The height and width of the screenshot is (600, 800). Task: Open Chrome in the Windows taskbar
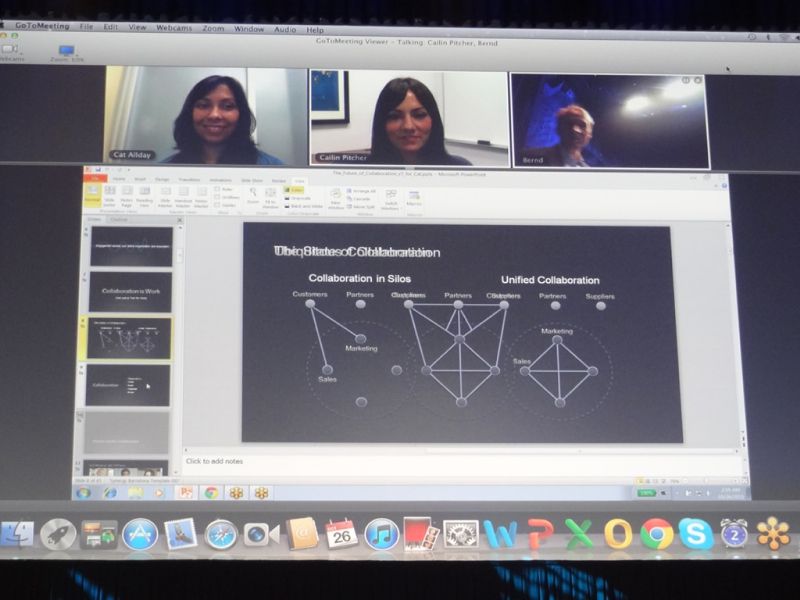point(211,493)
